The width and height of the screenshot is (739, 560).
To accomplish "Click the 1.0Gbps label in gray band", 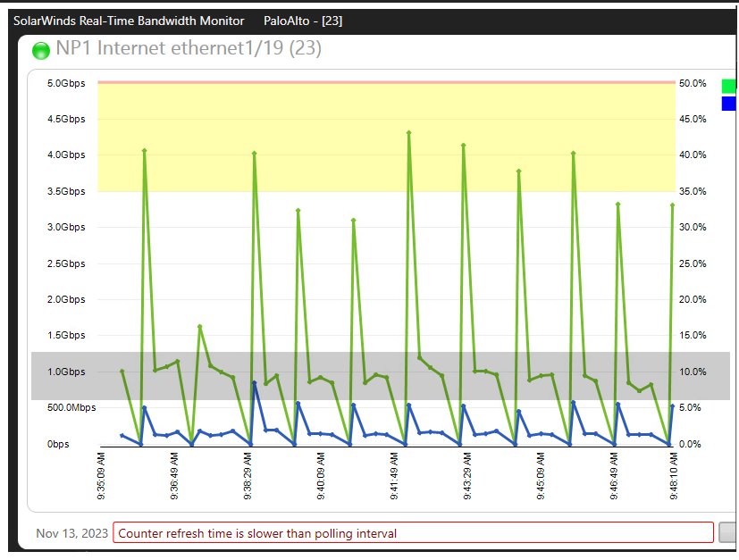I will tap(66, 372).
